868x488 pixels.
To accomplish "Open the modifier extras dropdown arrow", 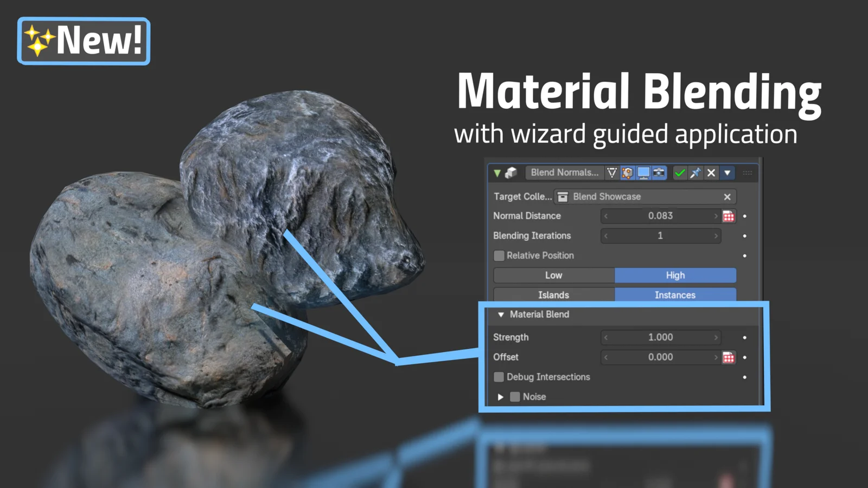I will tap(727, 173).
